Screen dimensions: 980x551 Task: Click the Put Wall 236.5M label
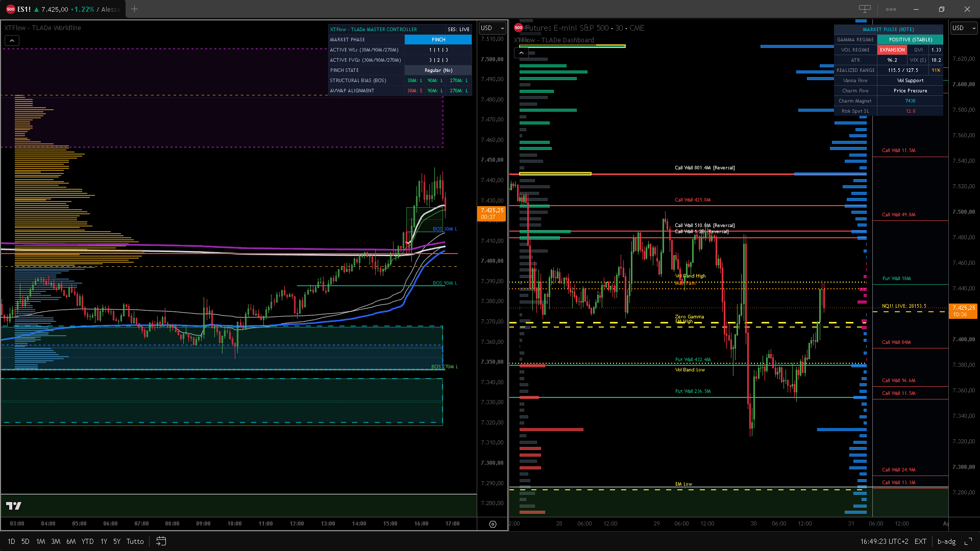pyautogui.click(x=693, y=391)
